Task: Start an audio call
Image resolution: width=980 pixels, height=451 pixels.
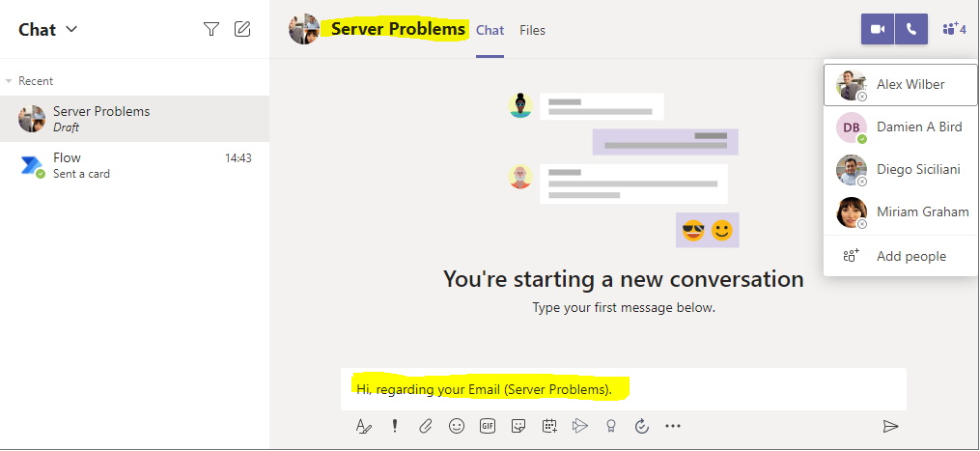Action: coord(910,29)
